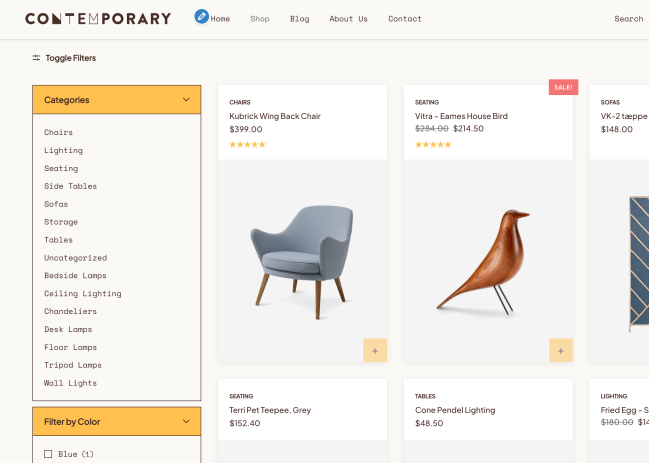The height and width of the screenshot is (463, 649).
Task: Open the Terri Pet Teepee, Grey product
Action: click(269, 410)
